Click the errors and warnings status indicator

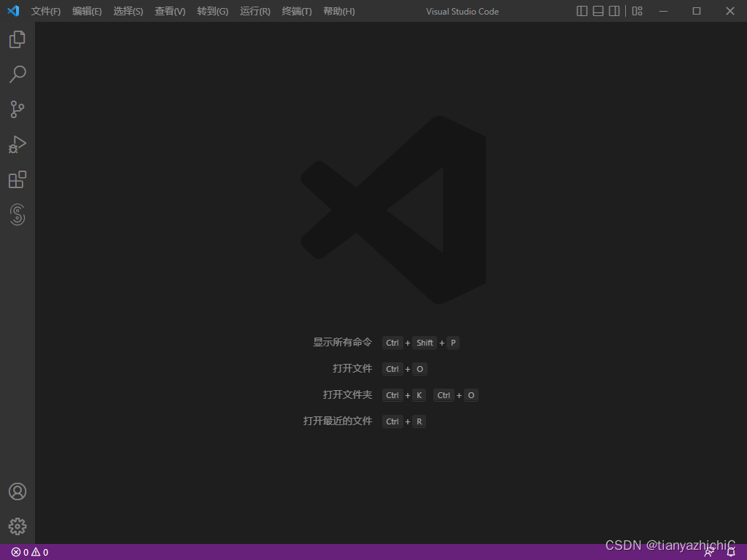tap(29, 553)
